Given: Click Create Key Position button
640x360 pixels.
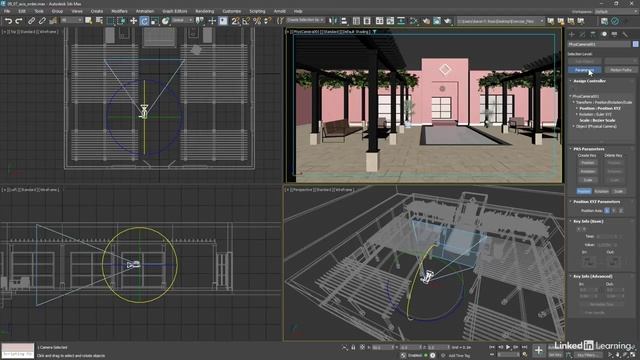Looking at the screenshot, I should coord(587,163).
